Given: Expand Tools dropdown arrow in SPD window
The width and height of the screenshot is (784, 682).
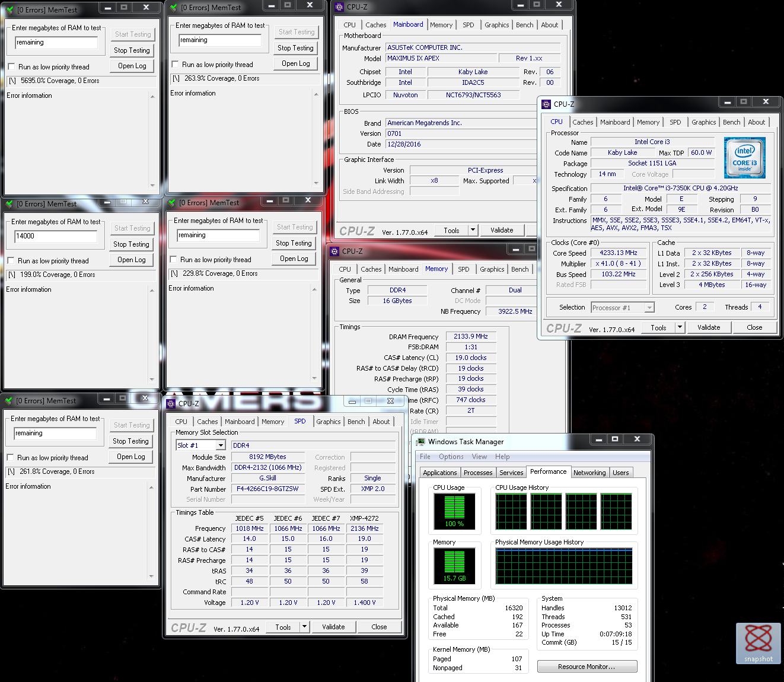Looking at the screenshot, I should pyautogui.click(x=304, y=627).
